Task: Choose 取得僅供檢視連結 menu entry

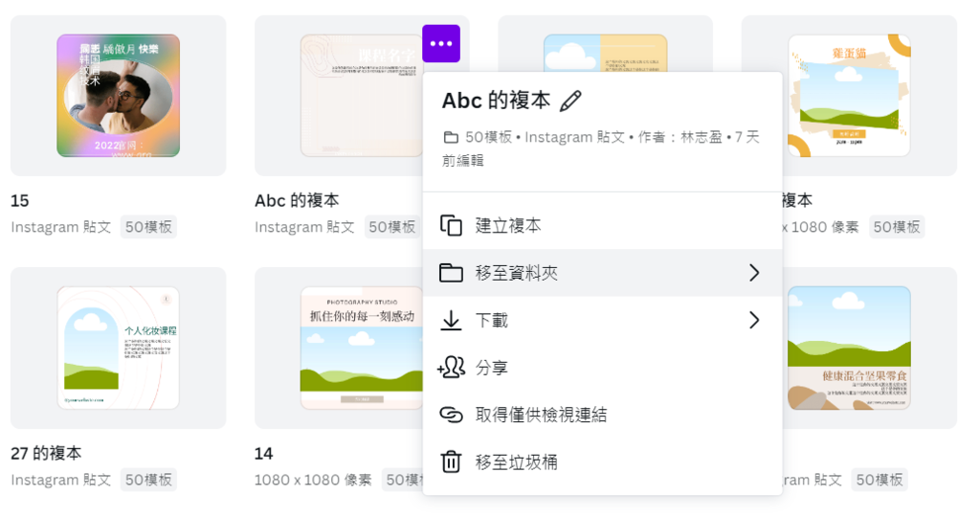Action: 541,415
